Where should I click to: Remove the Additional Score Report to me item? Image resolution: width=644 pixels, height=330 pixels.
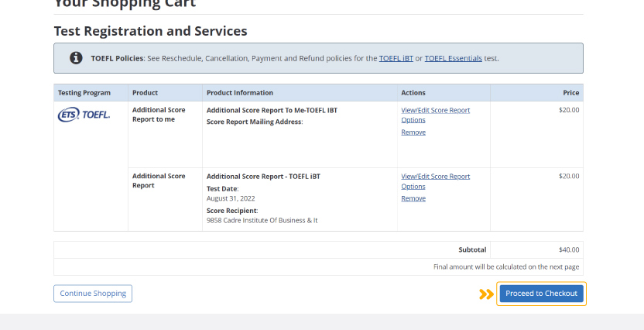tap(413, 132)
